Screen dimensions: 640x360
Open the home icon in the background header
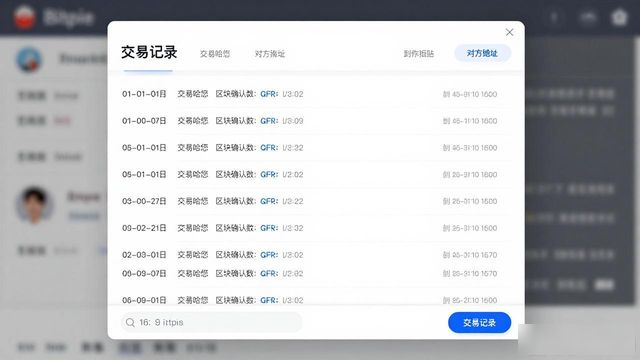click(619, 17)
